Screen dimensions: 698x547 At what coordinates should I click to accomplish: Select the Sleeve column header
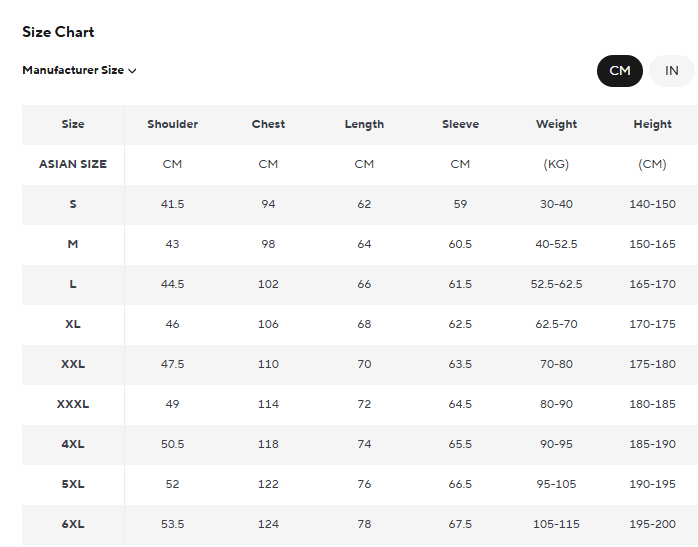[x=460, y=124]
